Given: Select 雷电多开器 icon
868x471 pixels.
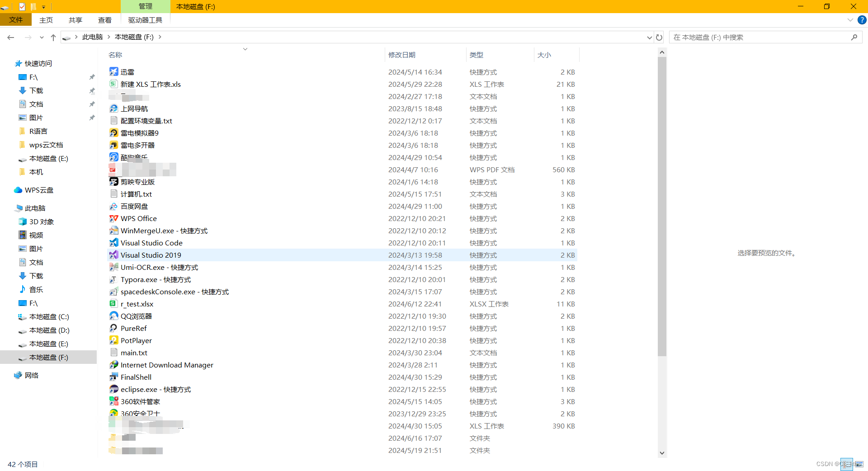Looking at the screenshot, I should pyautogui.click(x=113, y=145).
